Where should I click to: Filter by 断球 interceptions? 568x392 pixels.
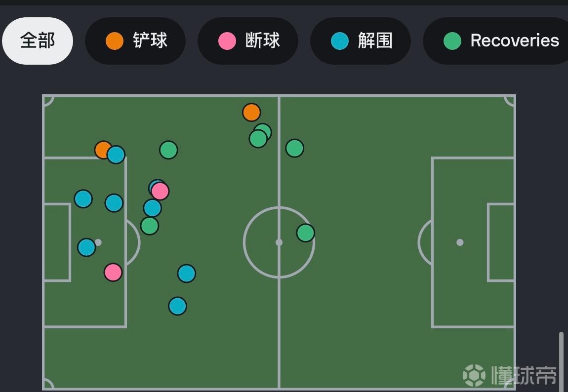pos(248,41)
